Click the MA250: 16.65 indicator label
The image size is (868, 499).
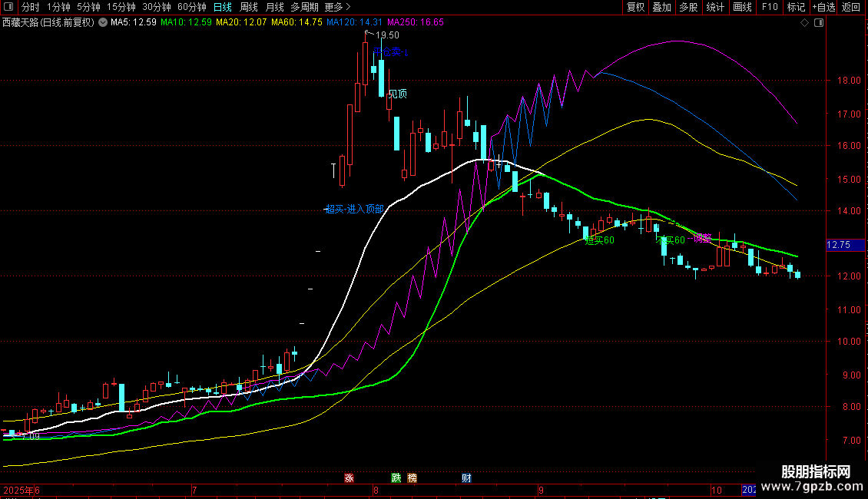coord(415,23)
